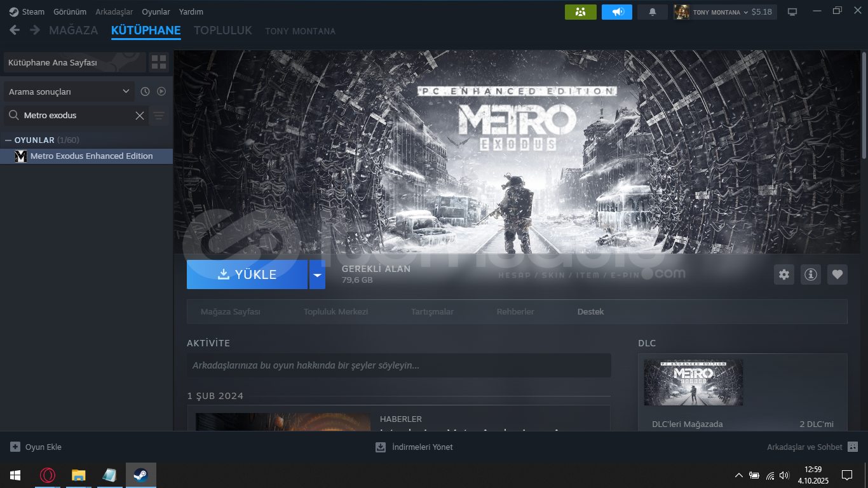This screenshot has height=488, width=868.
Task: Click the recent activity clock icon
Action: pos(145,91)
